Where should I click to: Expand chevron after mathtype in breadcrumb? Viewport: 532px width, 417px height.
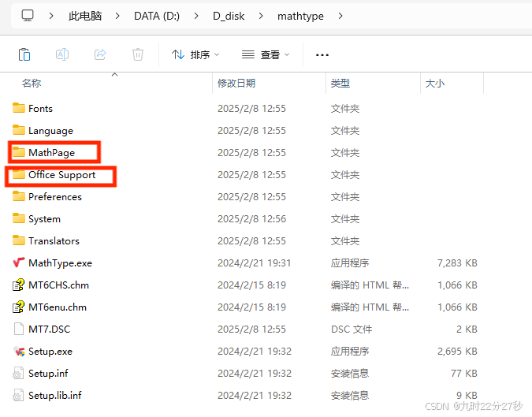click(340, 16)
